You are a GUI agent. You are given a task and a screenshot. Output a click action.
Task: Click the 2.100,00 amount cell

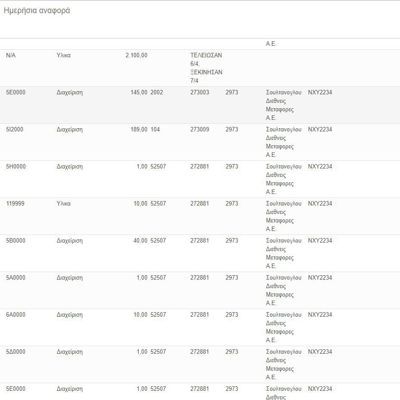136,55
